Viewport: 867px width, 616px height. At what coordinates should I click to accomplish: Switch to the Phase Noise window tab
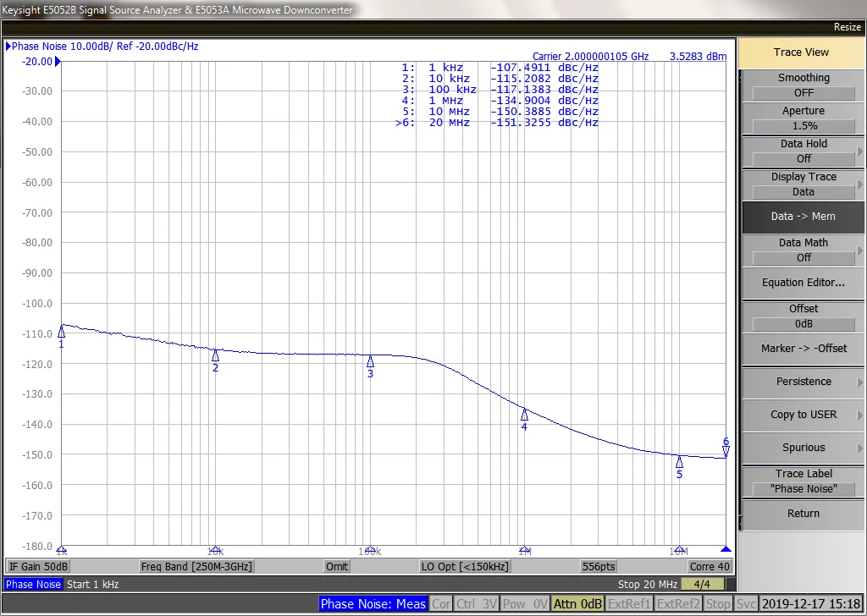[34, 585]
